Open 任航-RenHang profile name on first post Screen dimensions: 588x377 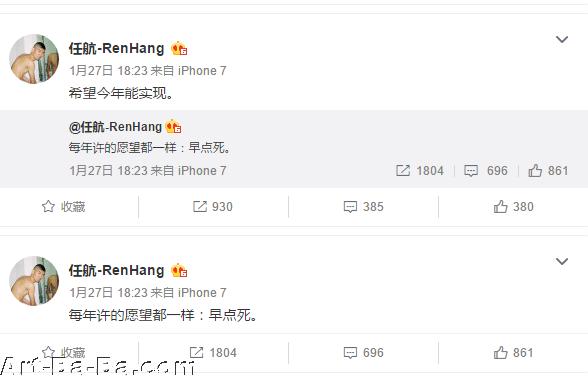tap(116, 48)
